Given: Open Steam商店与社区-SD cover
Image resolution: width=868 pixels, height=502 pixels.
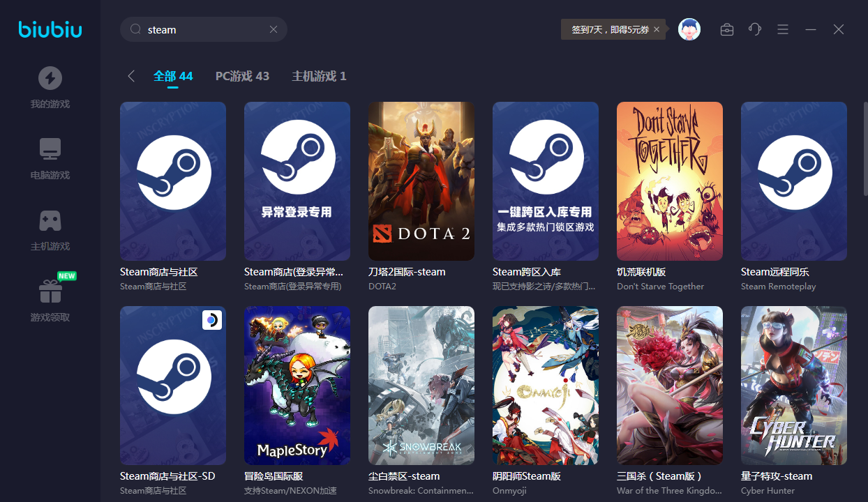Looking at the screenshot, I should (173, 386).
